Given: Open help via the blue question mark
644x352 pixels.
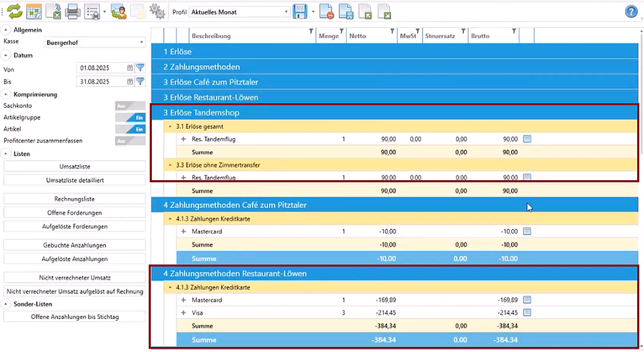Looking at the screenshot, I should click(x=631, y=12).
